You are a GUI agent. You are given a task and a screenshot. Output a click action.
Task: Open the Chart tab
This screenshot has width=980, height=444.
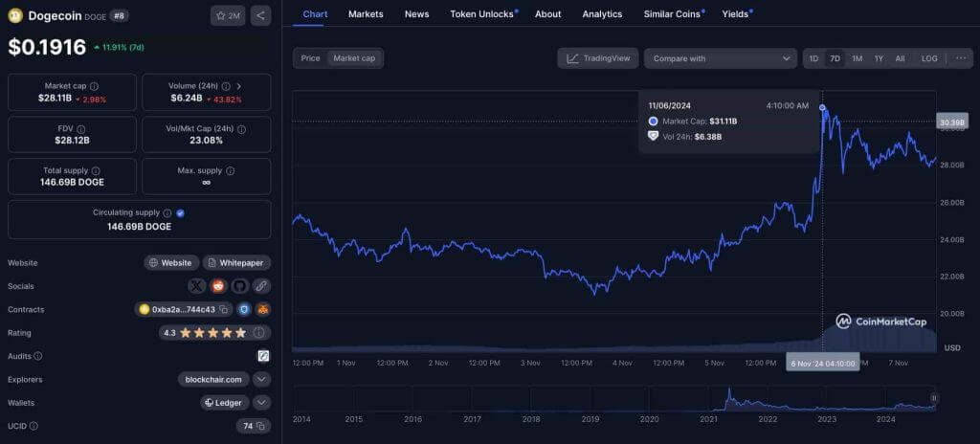pyautogui.click(x=315, y=13)
